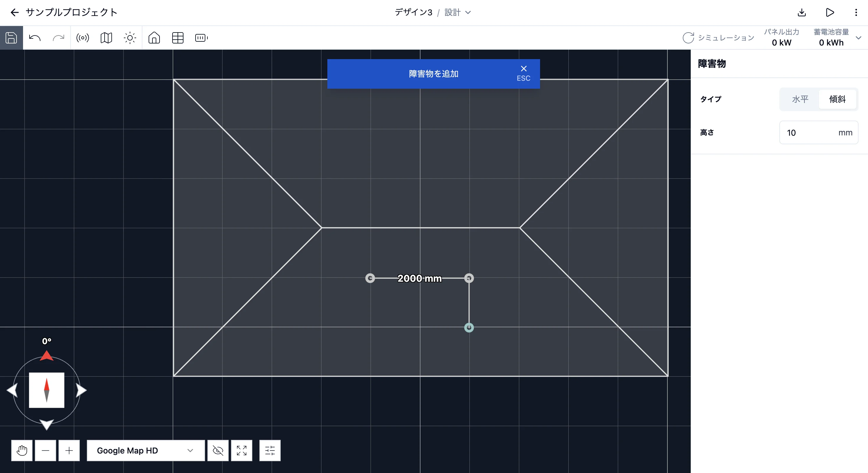This screenshot has width=868, height=473.
Task: Click the obstacle's corner vertex handle
Action: 469,278
